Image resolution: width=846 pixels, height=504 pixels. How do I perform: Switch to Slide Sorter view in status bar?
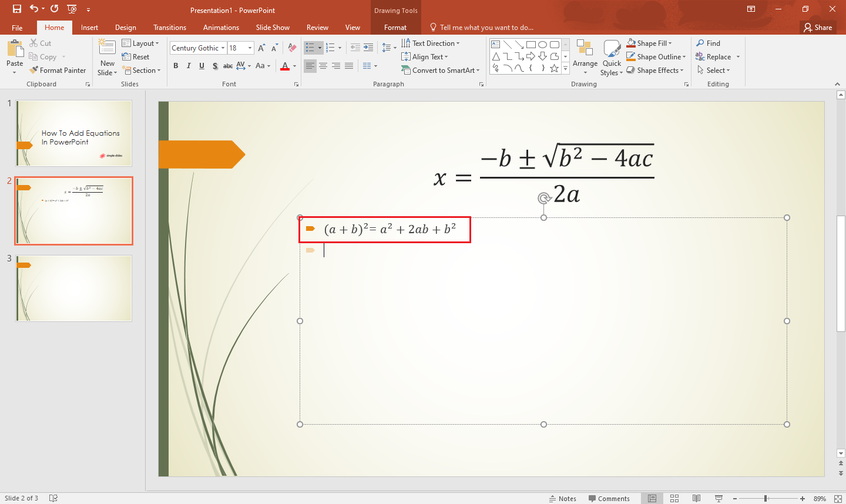pyautogui.click(x=674, y=498)
